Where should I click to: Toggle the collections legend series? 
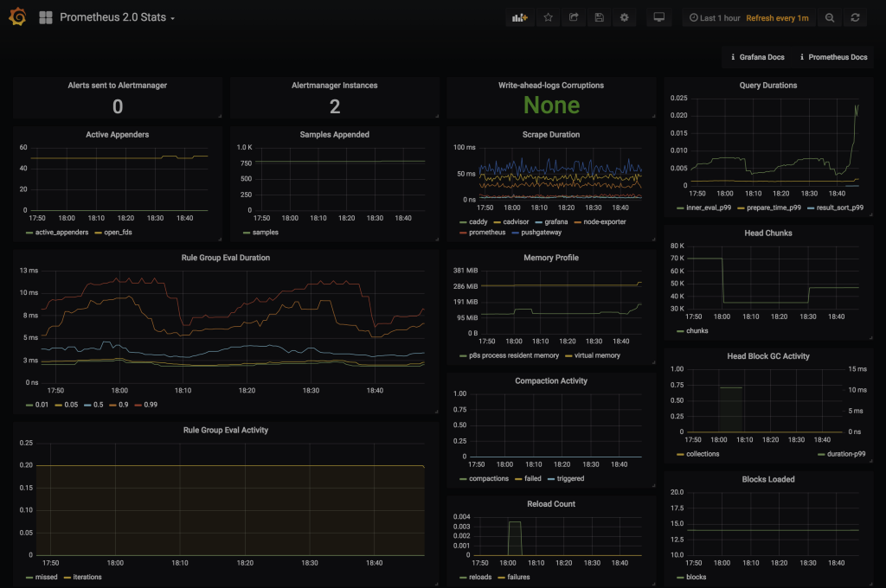pos(703,454)
